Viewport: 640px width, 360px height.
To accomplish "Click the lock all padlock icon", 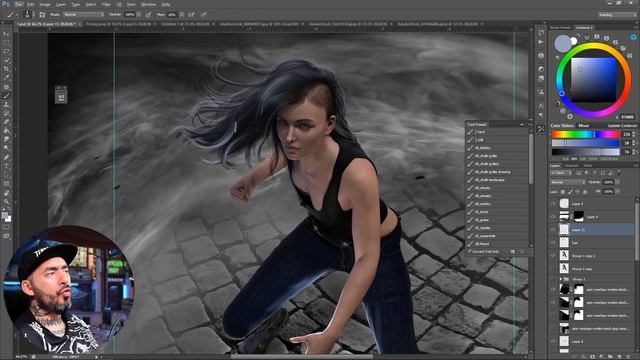I will 585,191.
